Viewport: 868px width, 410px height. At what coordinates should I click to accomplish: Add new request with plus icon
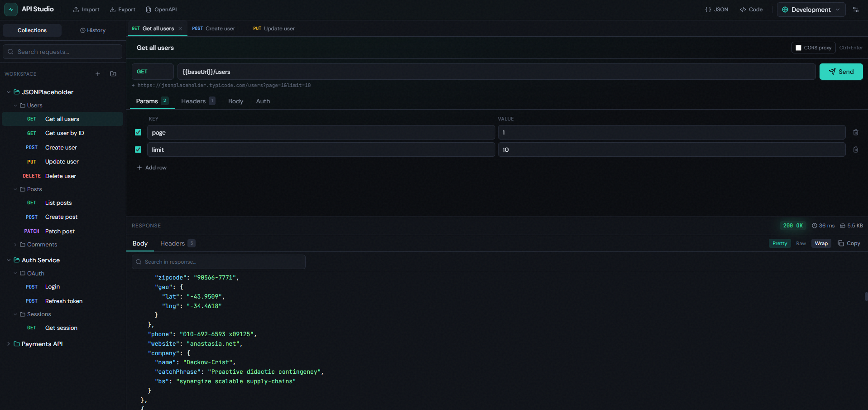98,74
